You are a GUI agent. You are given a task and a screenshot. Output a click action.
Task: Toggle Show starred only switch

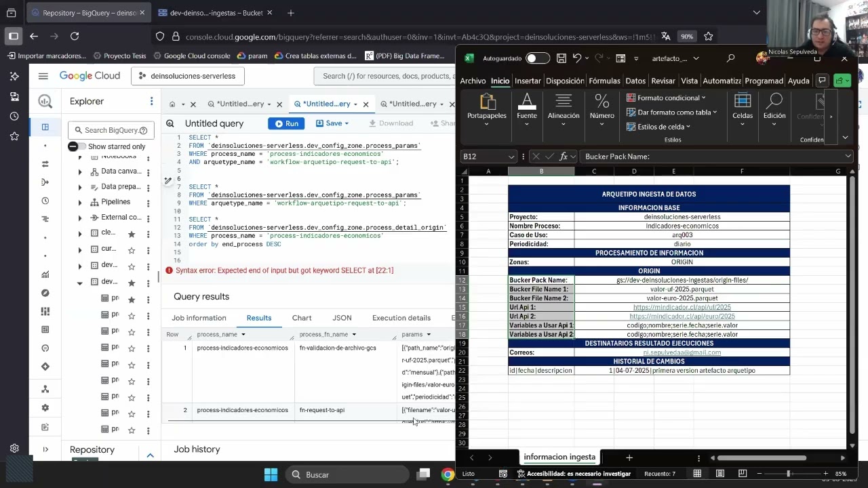[77, 146]
